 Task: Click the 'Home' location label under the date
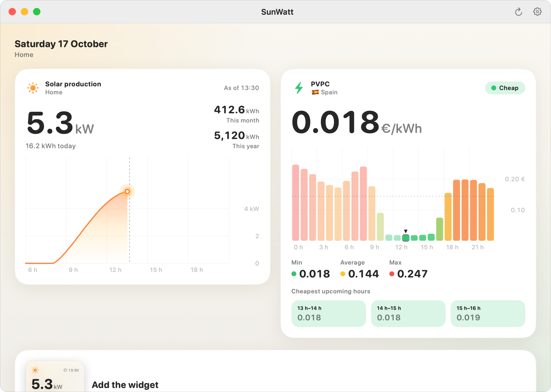pos(24,55)
